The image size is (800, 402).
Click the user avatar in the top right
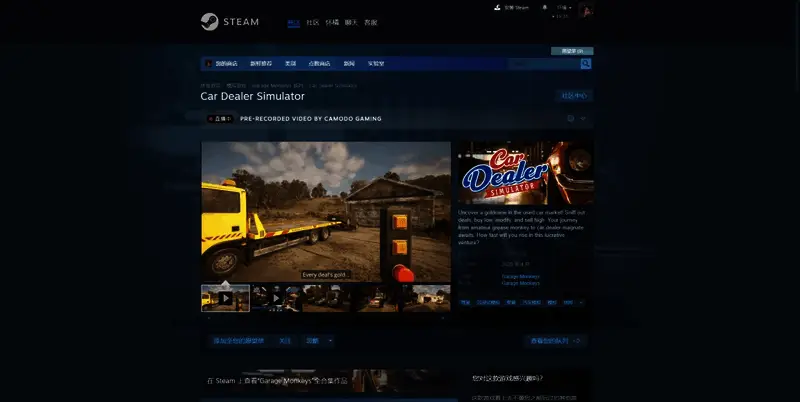tap(586, 10)
